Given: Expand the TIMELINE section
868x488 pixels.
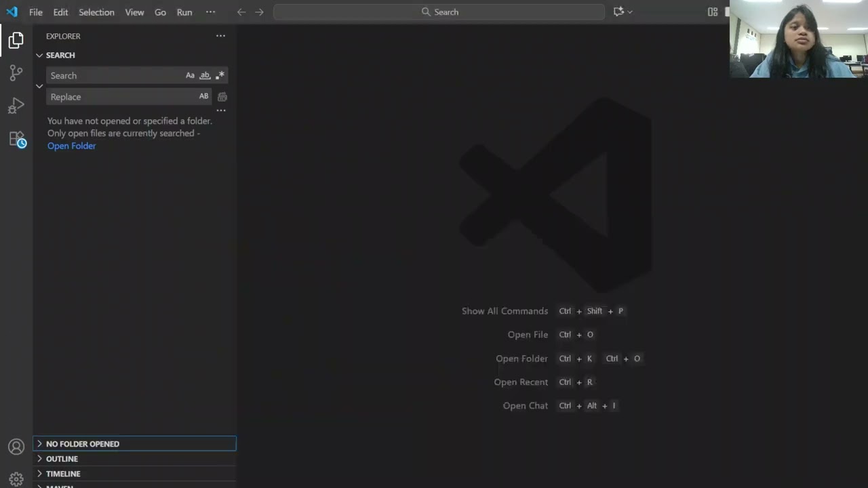Looking at the screenshot, I should coord(134,474).
